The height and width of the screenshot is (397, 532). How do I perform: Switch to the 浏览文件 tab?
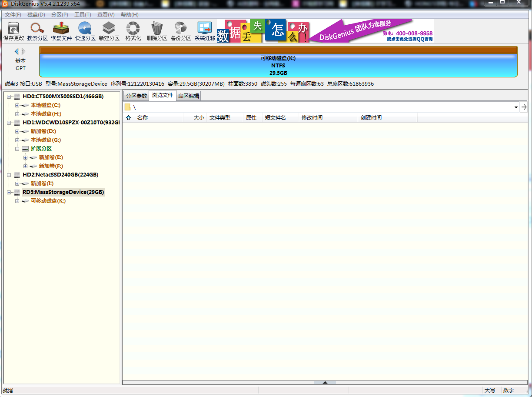(163, 95)
